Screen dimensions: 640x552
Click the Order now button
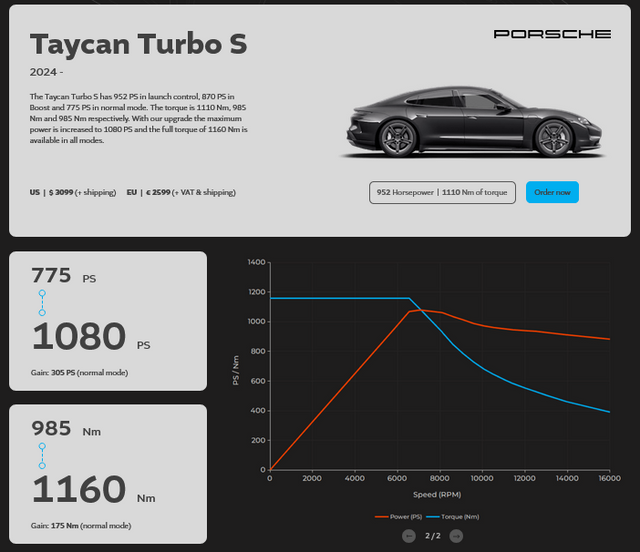[x=552, y=192]
